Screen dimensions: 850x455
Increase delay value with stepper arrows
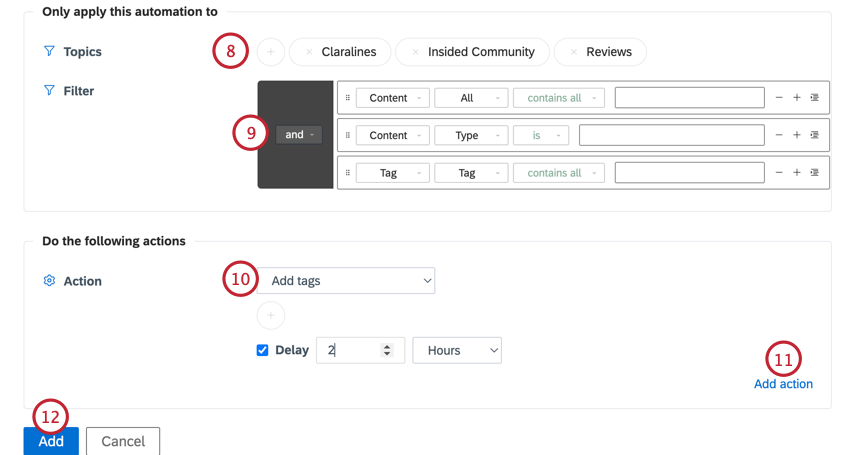coord(387,347)
